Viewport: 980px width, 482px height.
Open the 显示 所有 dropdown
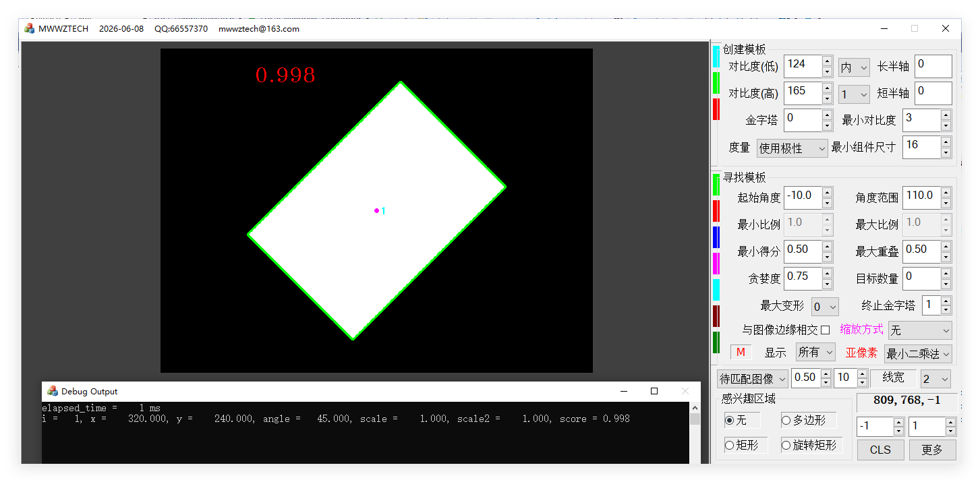pyautogui.click(x=815, y=352)
